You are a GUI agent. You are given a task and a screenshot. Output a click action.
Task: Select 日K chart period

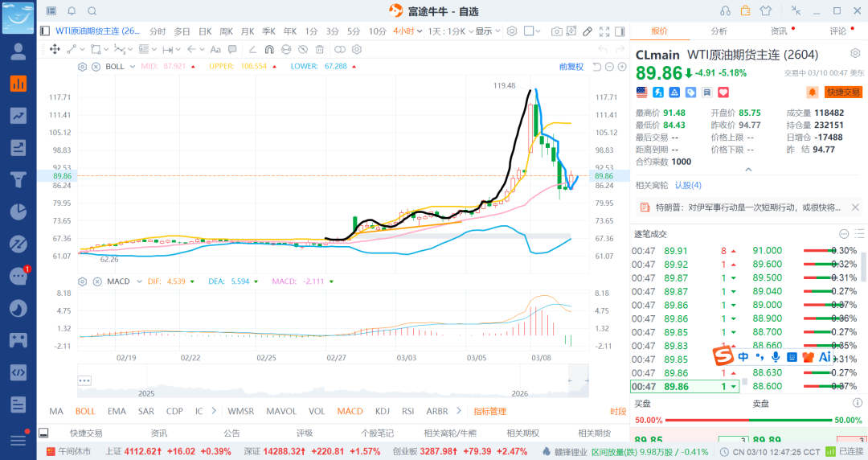coord(205,31)
